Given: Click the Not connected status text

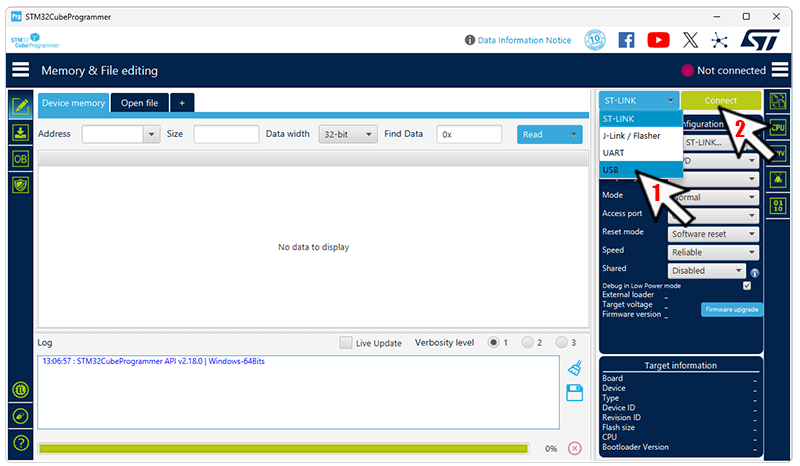Looking at the screenshot, I should click(731, 70).
